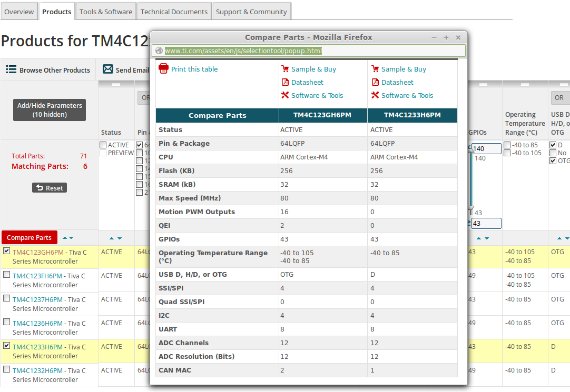Sort ascending next to the Compare Parts button
Viewport: 570px width, 392px height.
coord(65,238)
